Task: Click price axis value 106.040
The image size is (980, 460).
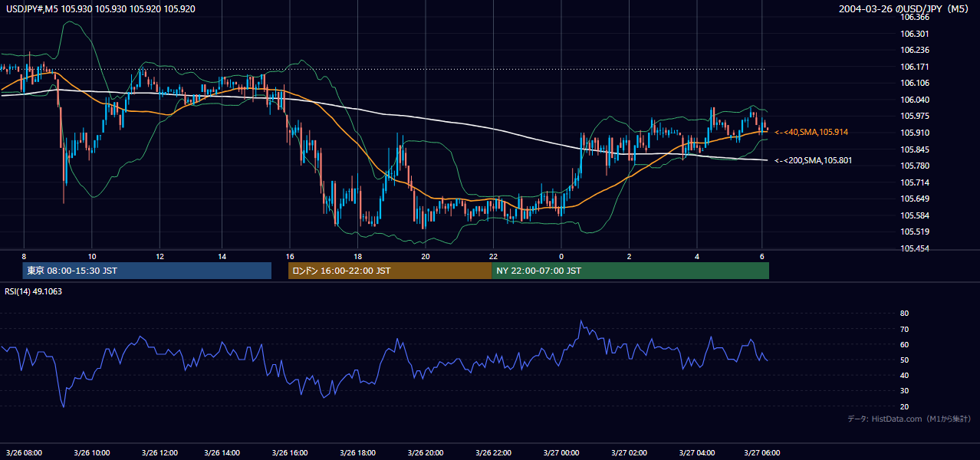Action: 913,100
